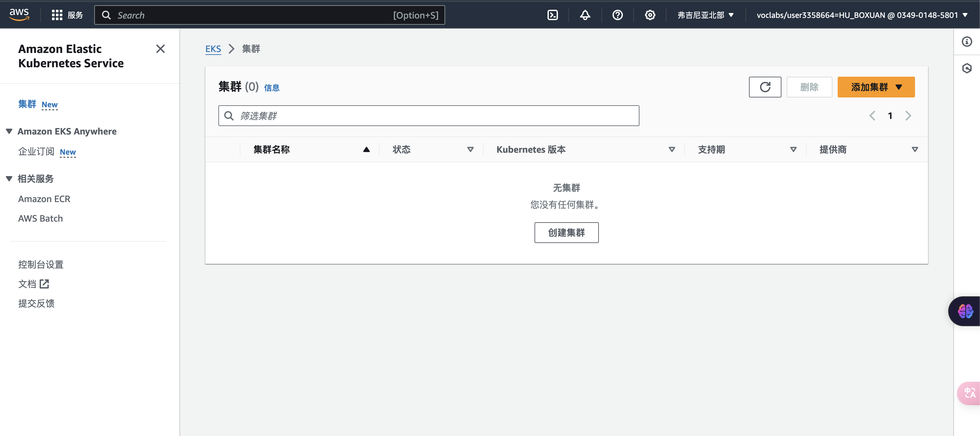Click the refresh clusters button

[765, 87]
